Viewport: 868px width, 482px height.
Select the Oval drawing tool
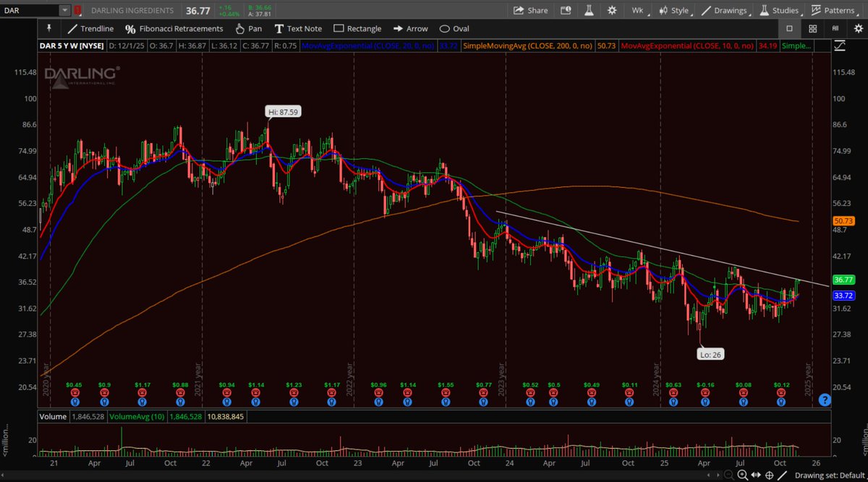pyautogui.click(x=454, y=28)
